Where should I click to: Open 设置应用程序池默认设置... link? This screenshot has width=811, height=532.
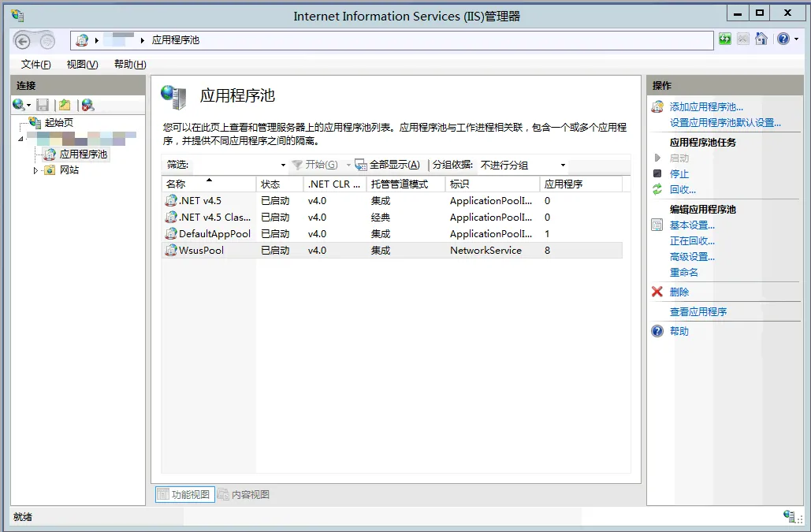point(725,122)
